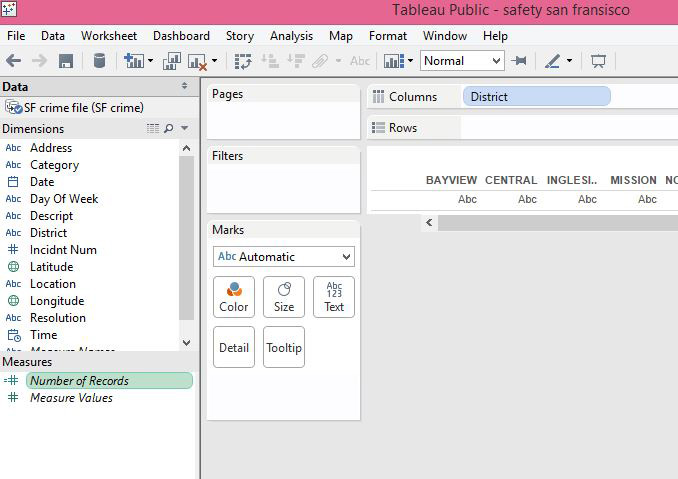Open the Help menu
Screen dimensions: 678x479
pos(495,36)
